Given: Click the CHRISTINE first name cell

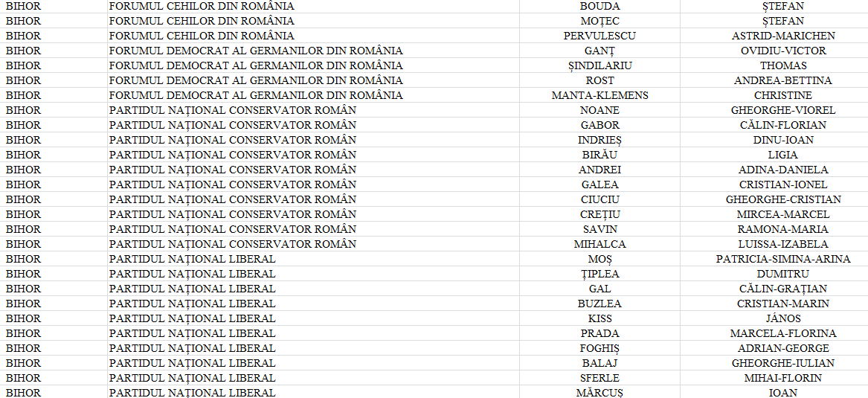Looking at the screenshot, I should 783,95.
